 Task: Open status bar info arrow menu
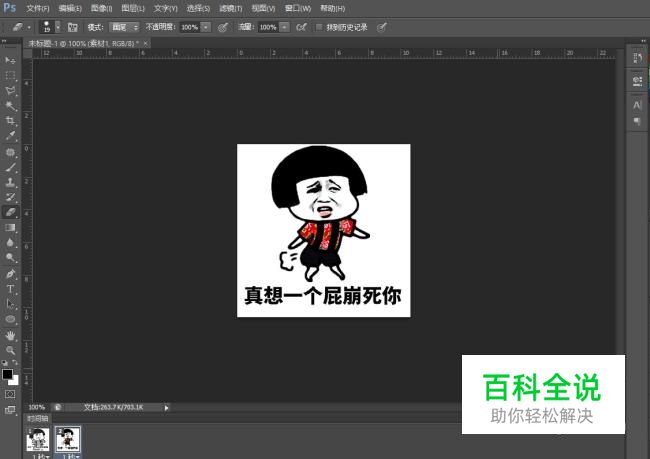tap(166, 408)
